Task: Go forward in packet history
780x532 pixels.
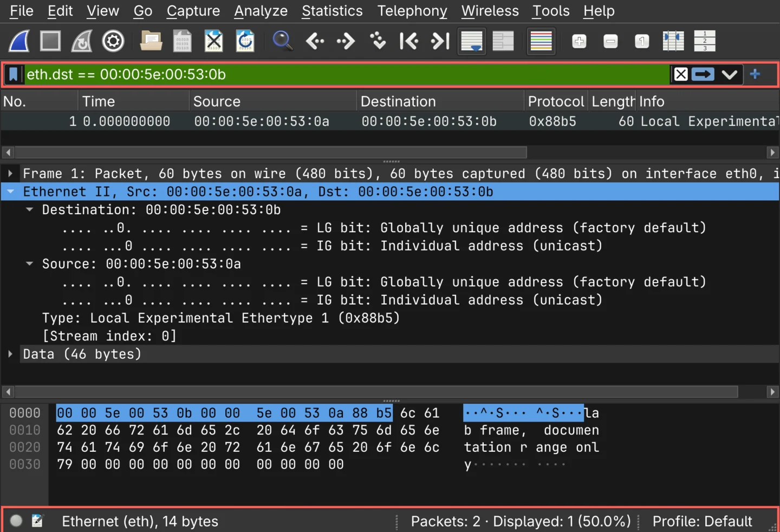Action: click(346, 41)
